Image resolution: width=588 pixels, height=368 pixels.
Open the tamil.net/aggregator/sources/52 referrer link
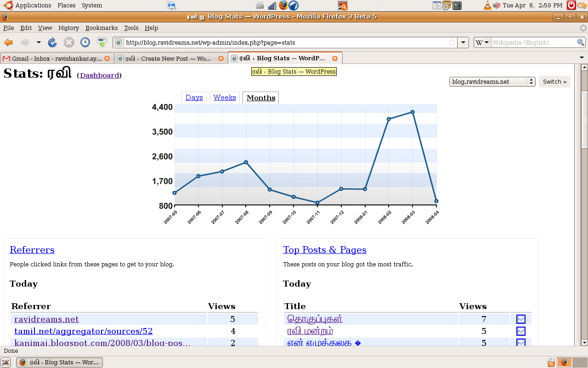click(x=83, y=331)
